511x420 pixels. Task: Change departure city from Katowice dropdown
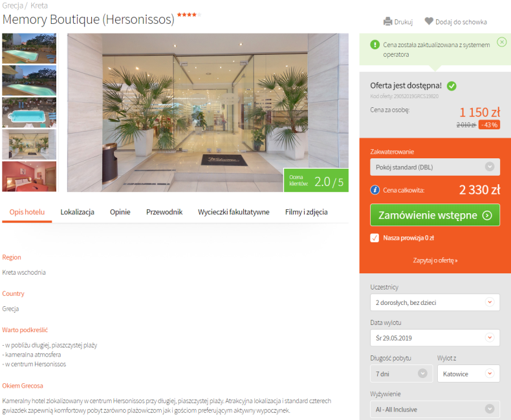(468, 373)
